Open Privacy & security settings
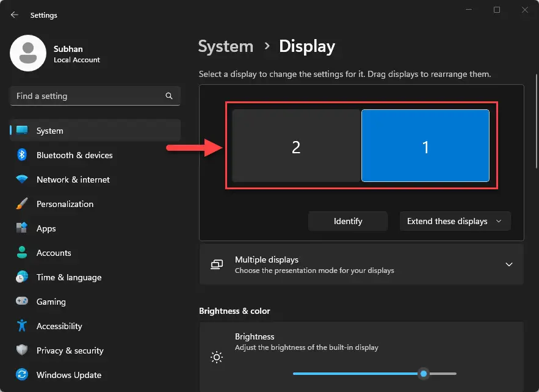 [95, 350]
